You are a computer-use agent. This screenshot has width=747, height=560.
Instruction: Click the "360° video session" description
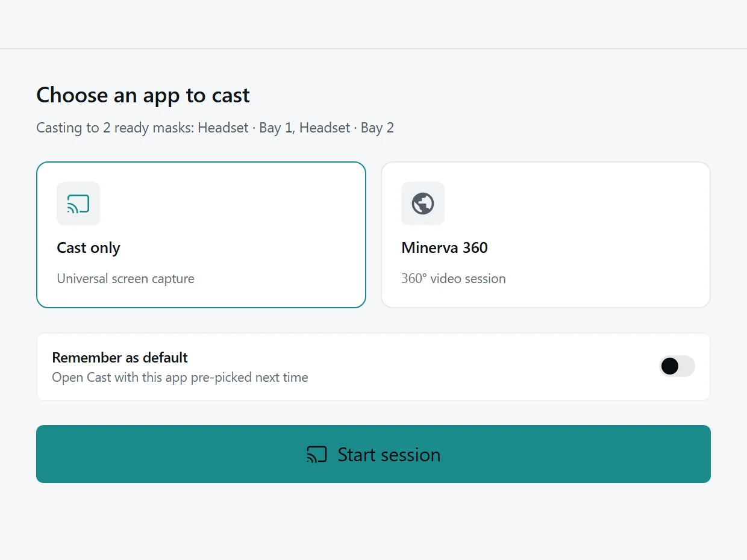(x=454, y=279)
